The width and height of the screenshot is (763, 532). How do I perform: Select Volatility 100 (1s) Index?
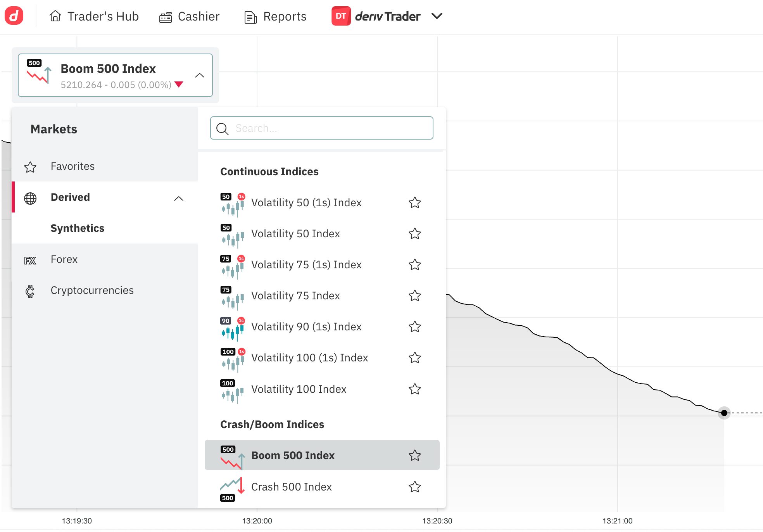[309, 358]
